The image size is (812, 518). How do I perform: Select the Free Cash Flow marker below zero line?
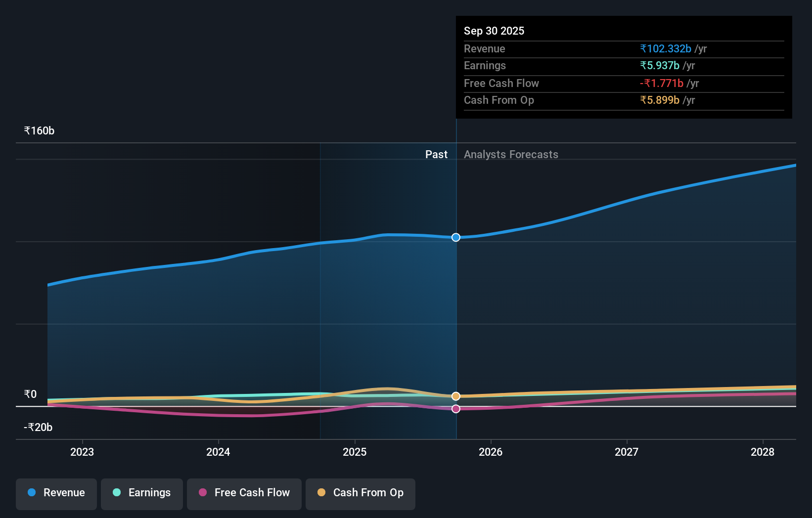[455, 408]
